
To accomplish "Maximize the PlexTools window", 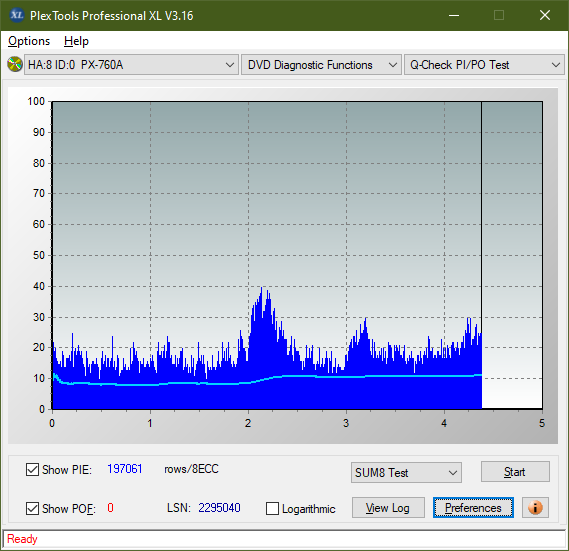I will (499, 15).
